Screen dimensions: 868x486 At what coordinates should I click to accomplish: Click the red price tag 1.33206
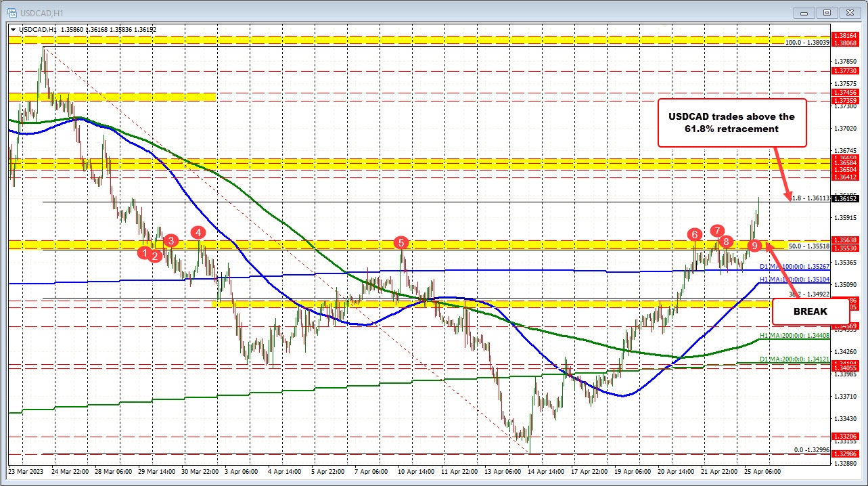click(x=846, y=437)
